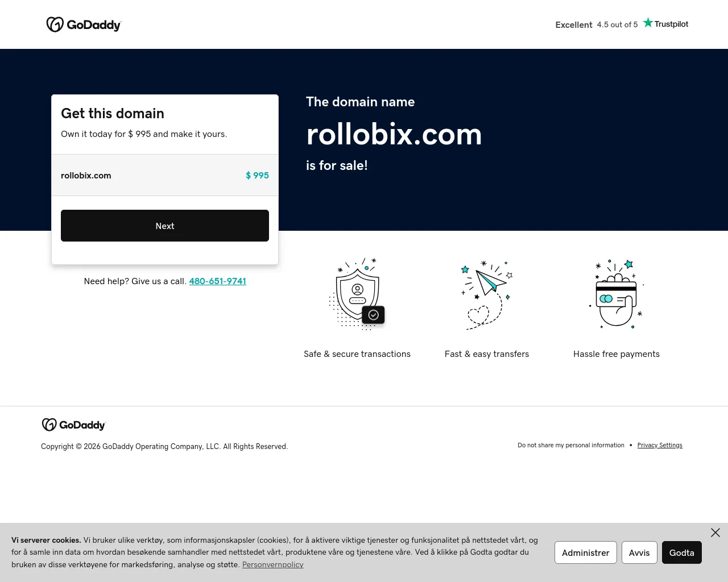
Task: Select the rollobix.com domain row label
Action: point(86,176)
